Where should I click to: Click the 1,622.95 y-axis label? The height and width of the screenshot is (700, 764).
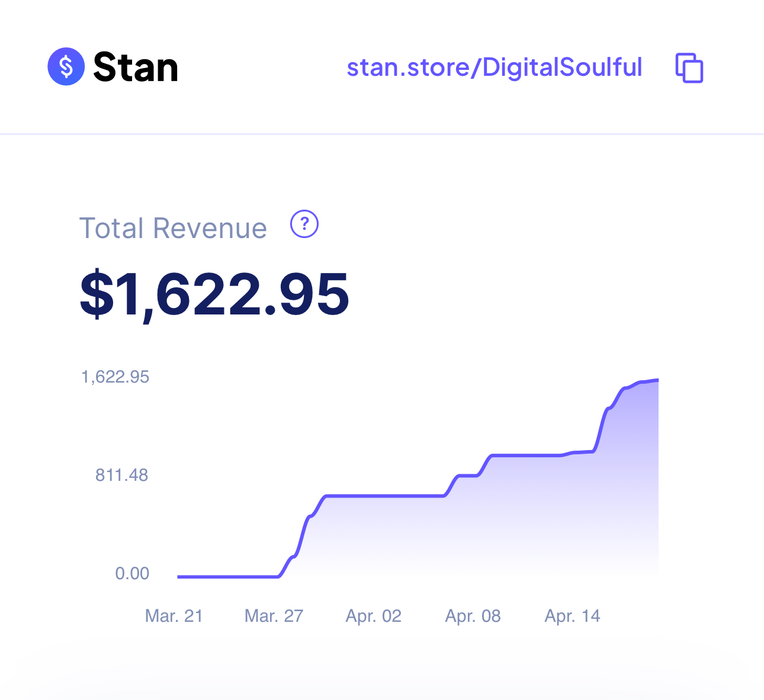click(115, 377)
